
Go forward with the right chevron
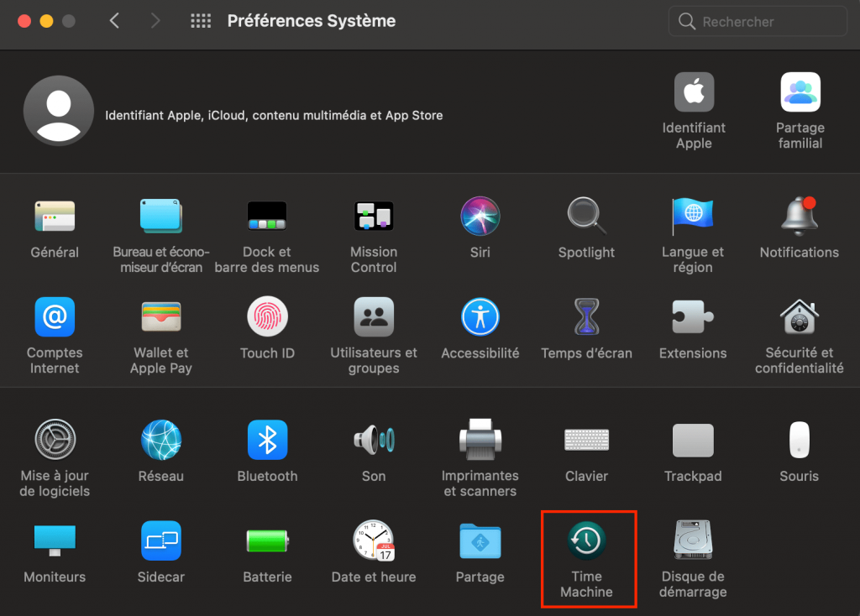[x=155, y=21]
